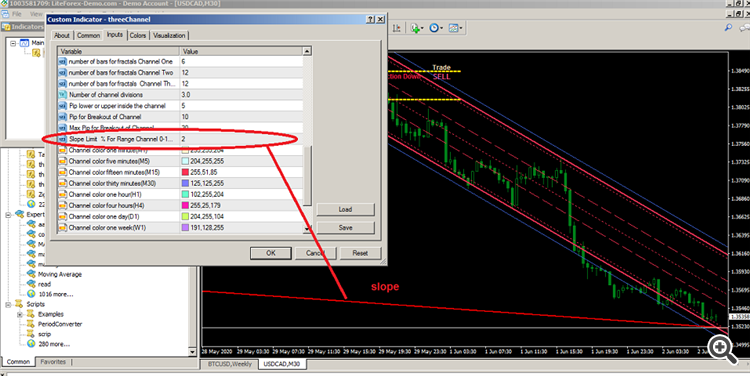Click globe icon beside '280 more...'

click(32, 344)
